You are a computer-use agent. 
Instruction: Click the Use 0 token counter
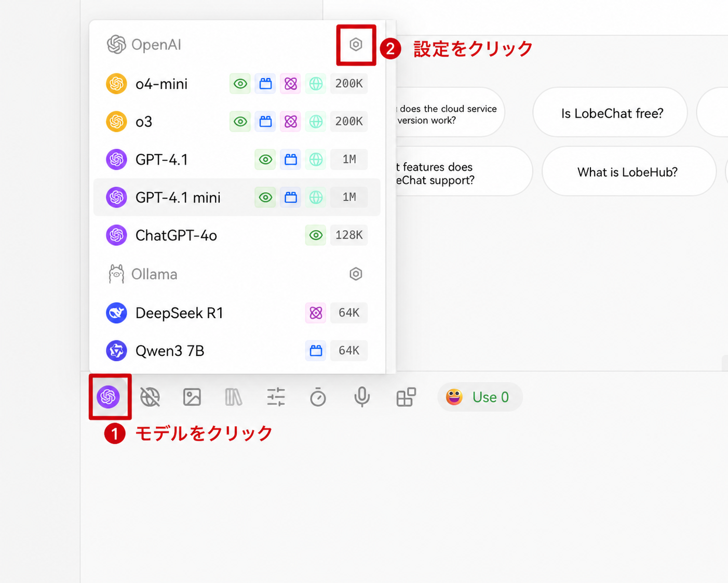point(480,398)
